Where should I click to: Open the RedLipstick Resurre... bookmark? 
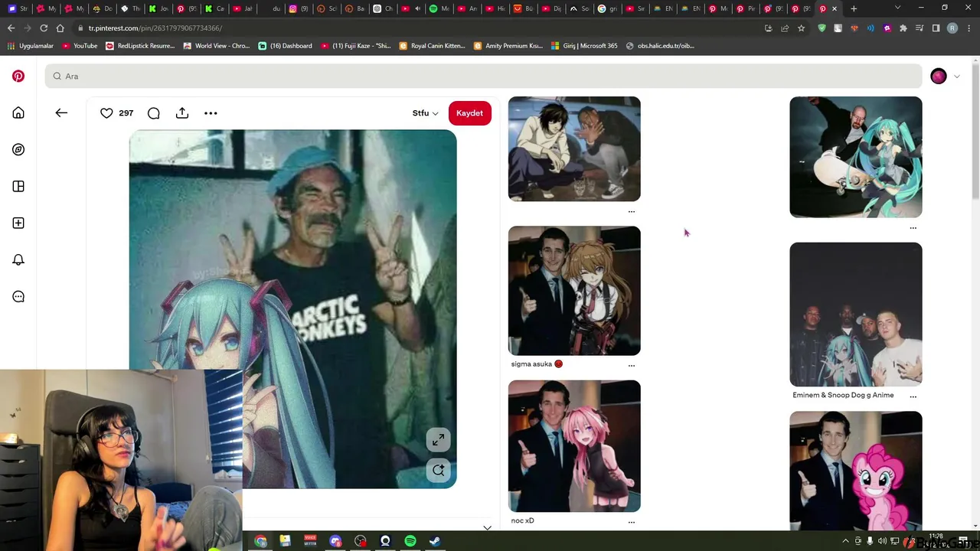tap(140, 46)
